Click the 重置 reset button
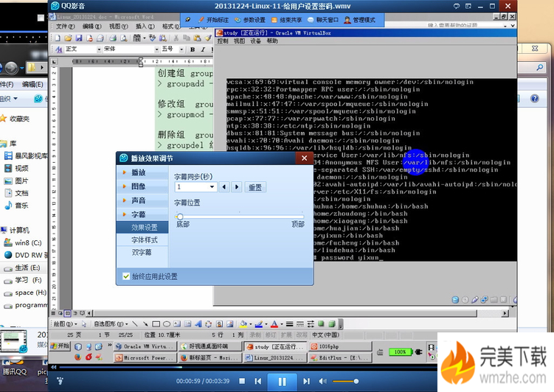The height and width of the screenshot is (392, 554). [x=255, y=187]
